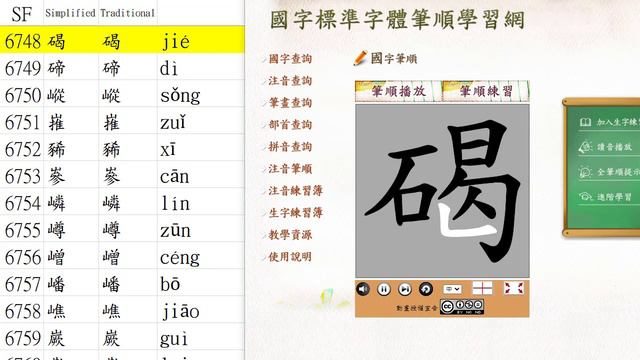The width and height of the screenshot is (640, 360).
Task: Click the 全筆順提示 lightbulb icon
Action: [585, 172]
